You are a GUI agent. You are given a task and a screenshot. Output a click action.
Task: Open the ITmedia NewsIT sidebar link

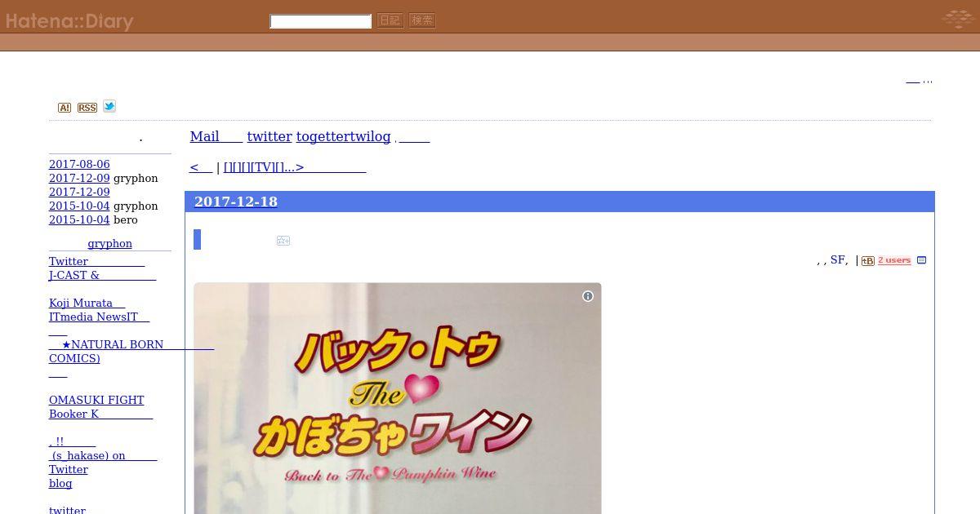coord(99,317)
